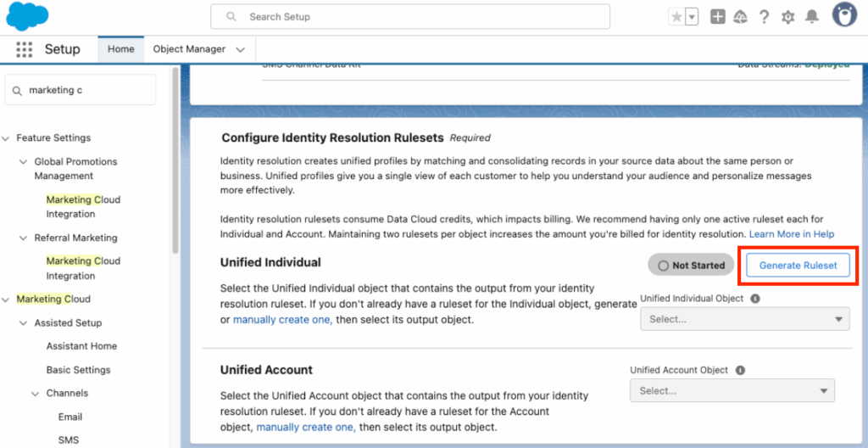
Task: Open the Setup gear icon
Action: [x=787, y=17]
